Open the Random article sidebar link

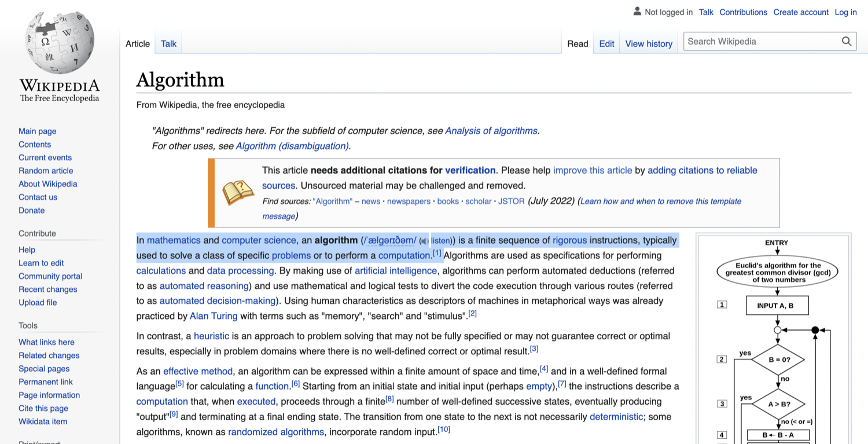click(46, 171)
